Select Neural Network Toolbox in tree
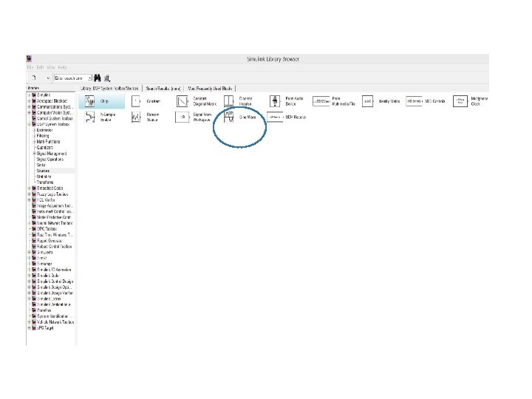 click(x=55, y=223)
